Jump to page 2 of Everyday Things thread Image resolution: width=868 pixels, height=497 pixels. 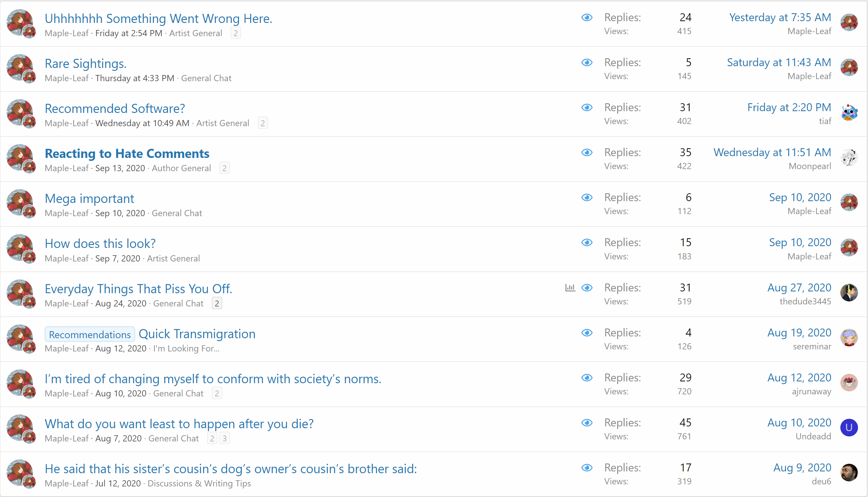tap(217, 303)
